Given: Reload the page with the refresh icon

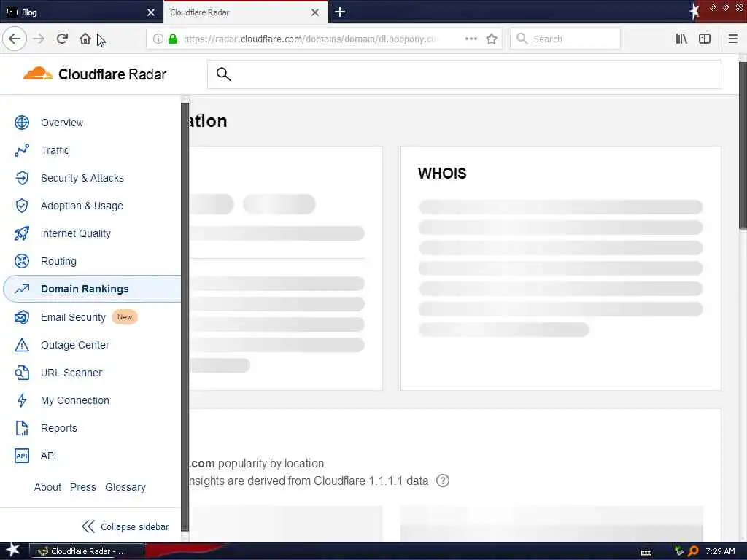Looking at the screenshot, I should tap(62, 39).
